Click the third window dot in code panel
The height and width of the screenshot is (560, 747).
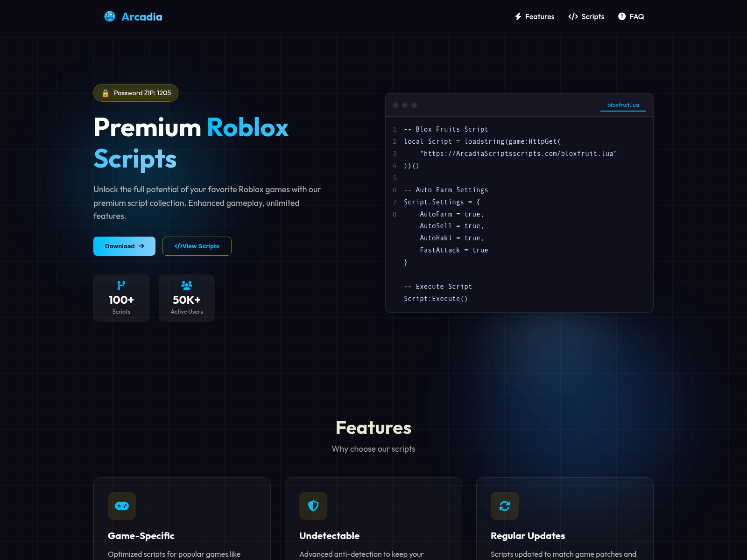[414, 105]
